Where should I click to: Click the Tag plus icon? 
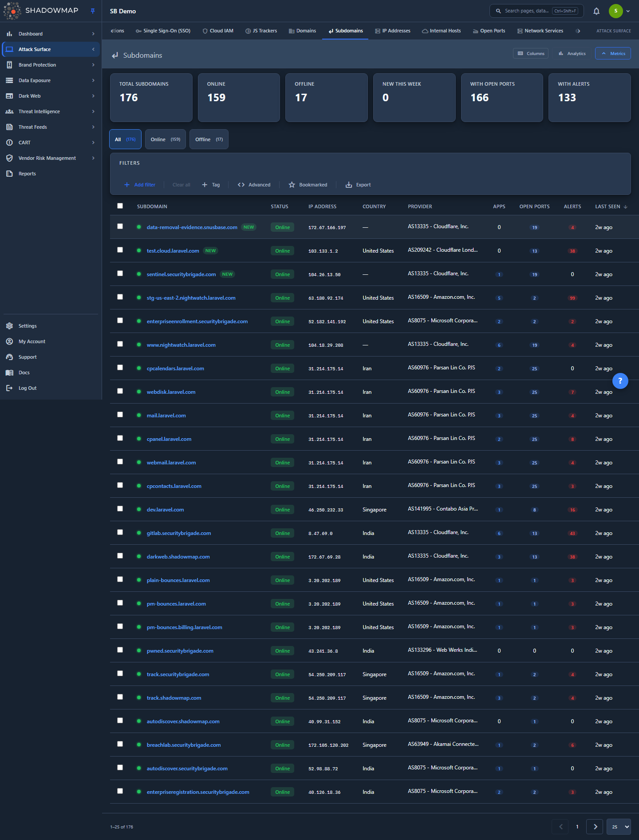205,185
